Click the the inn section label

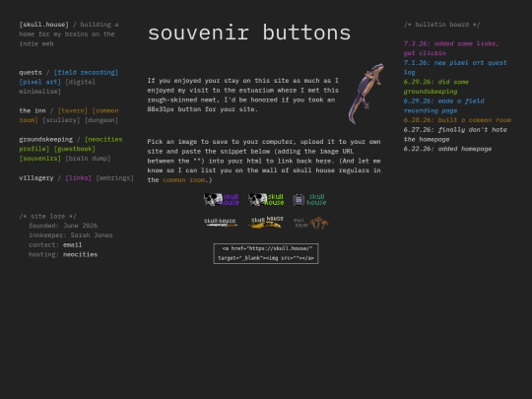point(33,110)
